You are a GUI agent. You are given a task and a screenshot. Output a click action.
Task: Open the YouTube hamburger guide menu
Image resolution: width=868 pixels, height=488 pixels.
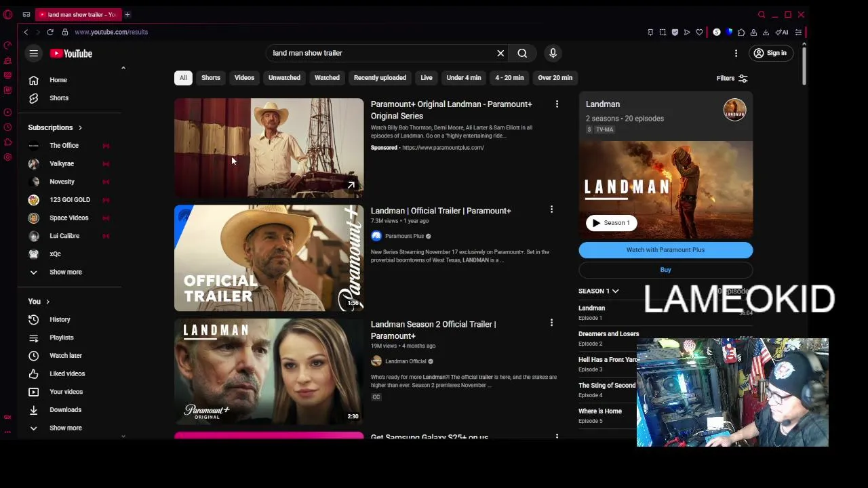pyautogui.click(x=33, y=54)
